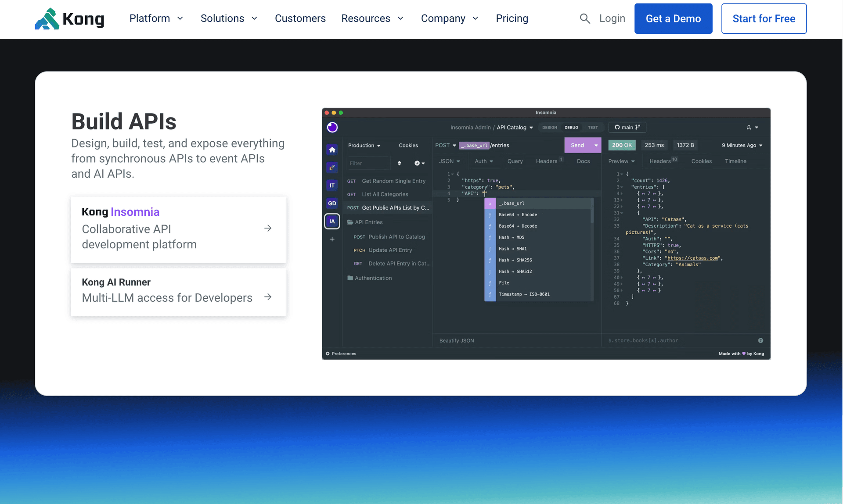Switch to DESIGN mode
The width and height of the screenshot is (843, 504).
click(x=549, y=128)
